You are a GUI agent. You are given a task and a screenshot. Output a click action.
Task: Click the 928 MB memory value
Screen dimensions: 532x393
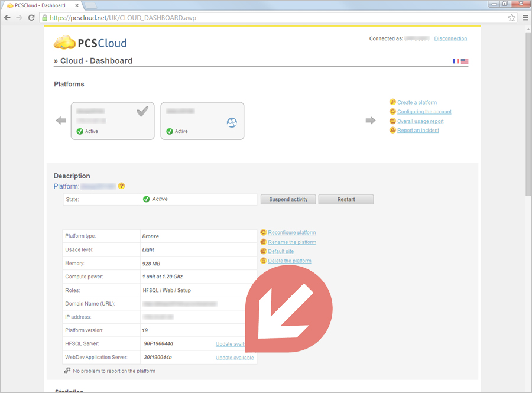point(151,264)
